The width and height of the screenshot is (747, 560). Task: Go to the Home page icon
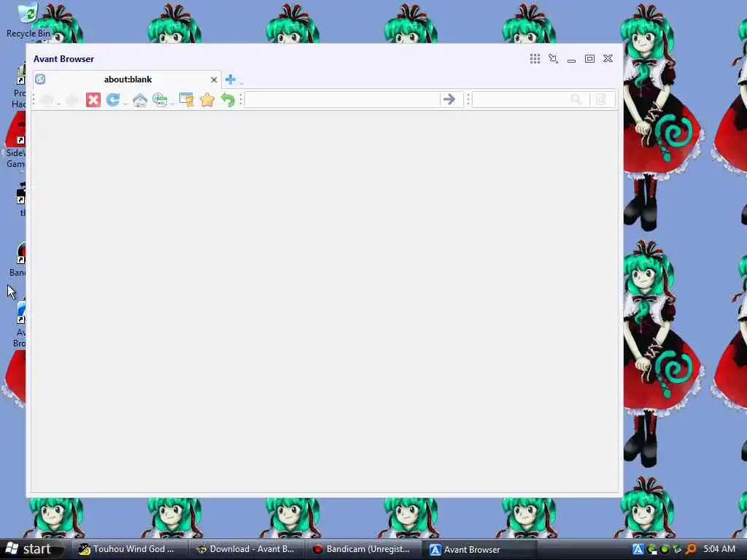139,100
